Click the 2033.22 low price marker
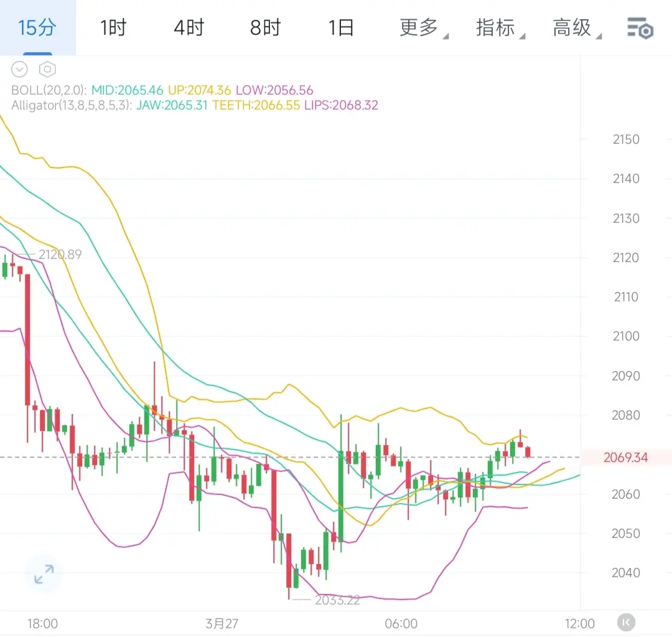 click(337, 600)
